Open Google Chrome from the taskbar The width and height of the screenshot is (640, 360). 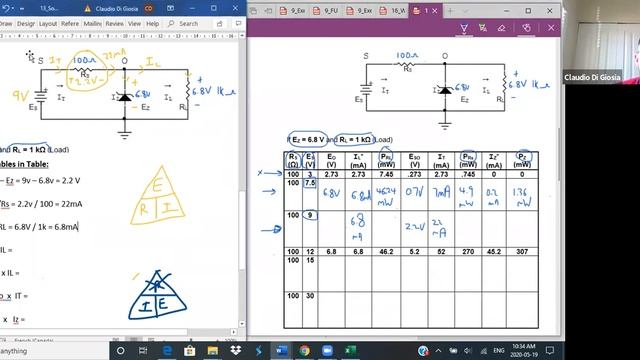[304, 351]
